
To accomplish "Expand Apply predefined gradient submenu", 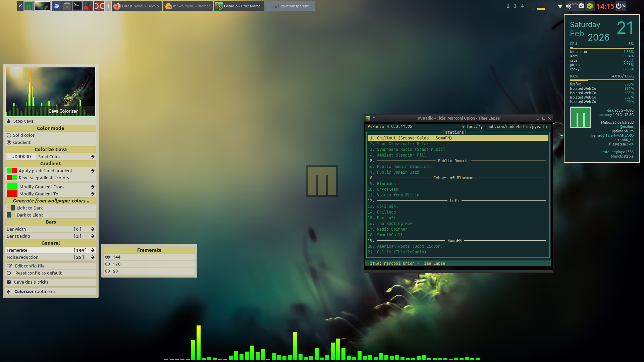I will (93, 171).
